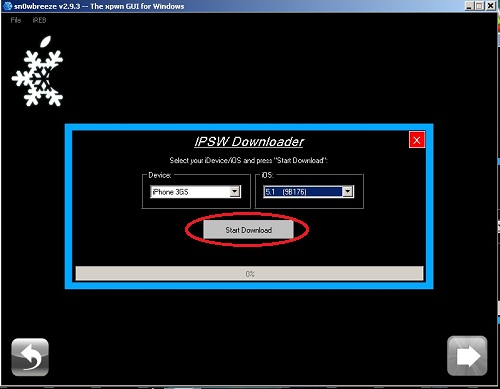Open the File menu
Viewport: 500px width, 389px height.
16,20
